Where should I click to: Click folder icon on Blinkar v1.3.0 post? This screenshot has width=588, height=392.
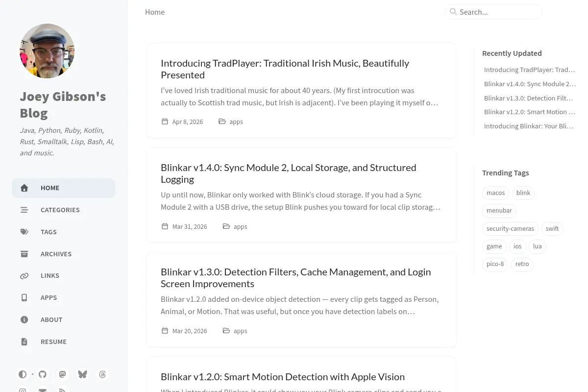tap(226, 330)
